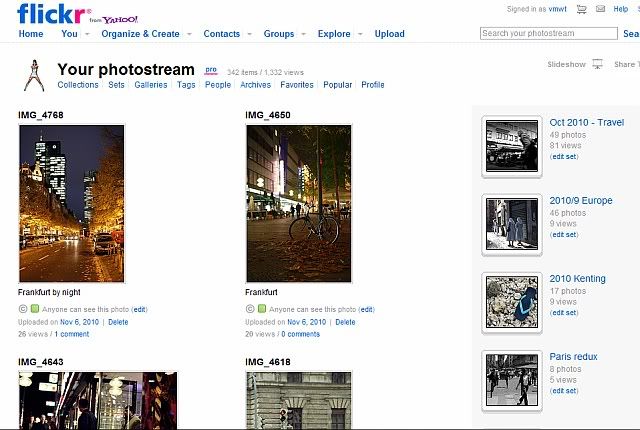Edit privacy of IMG_4650 Frankfurt photo

tap(367, 310)
